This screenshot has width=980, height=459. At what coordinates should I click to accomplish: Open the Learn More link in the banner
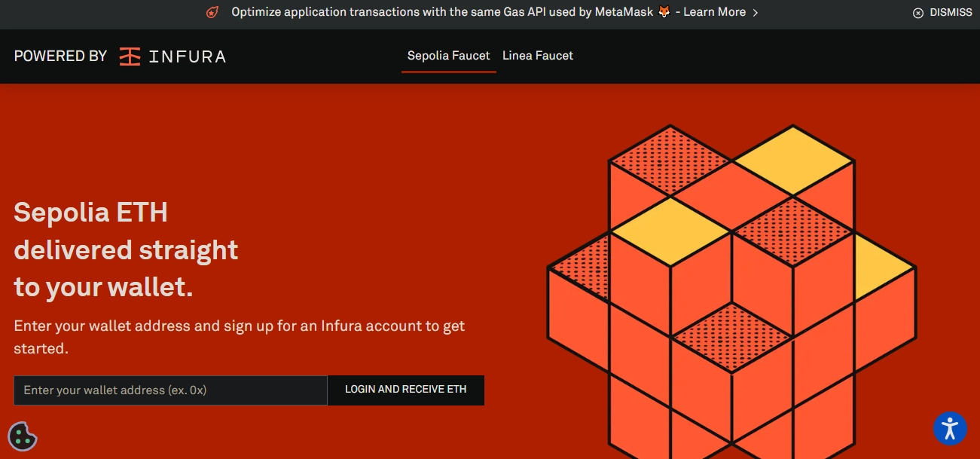pyautogui.click(x=714, y=12)
